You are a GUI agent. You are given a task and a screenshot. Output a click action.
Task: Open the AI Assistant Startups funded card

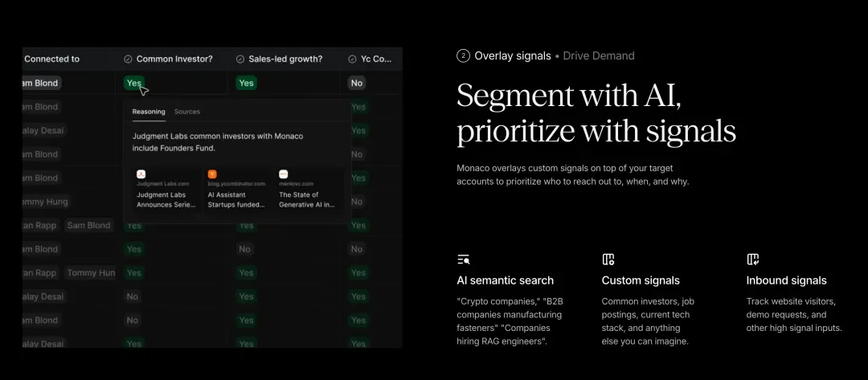click(236, 190)
